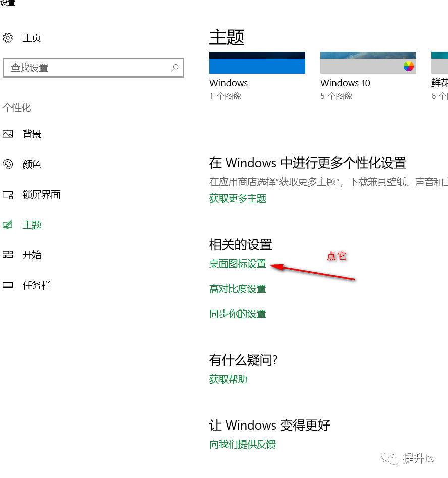Click the 让 Windows 变得更好 heading
Viewport: 448px width, 478px height.
coord(270,425)
